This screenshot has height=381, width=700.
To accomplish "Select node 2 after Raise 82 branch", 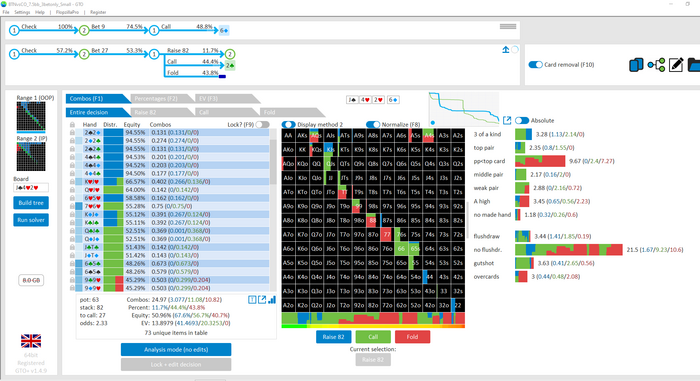I will (229, 54).
